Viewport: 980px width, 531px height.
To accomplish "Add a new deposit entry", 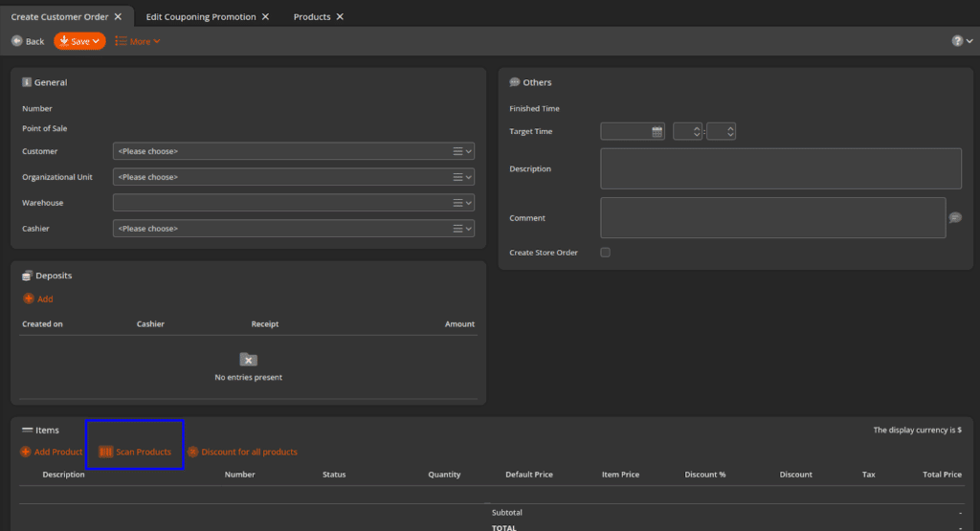I will click(38, 299).
